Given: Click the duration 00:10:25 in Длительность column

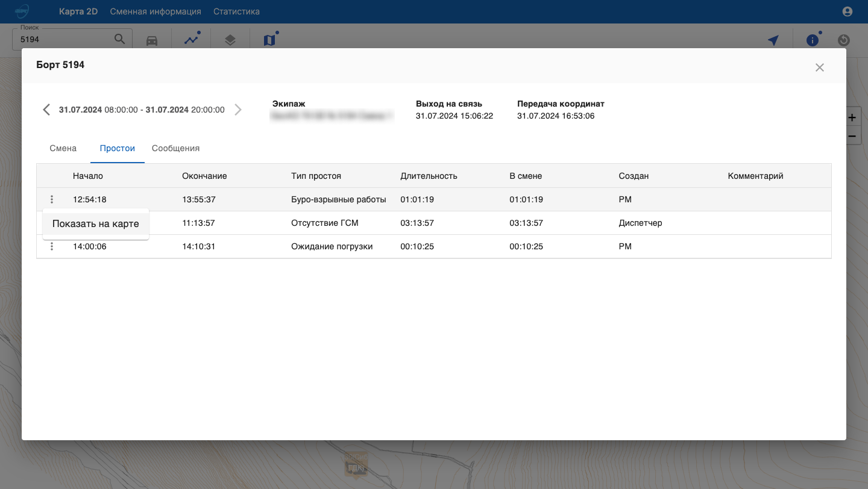Looking at the screenshot, I should coord(417,246).
